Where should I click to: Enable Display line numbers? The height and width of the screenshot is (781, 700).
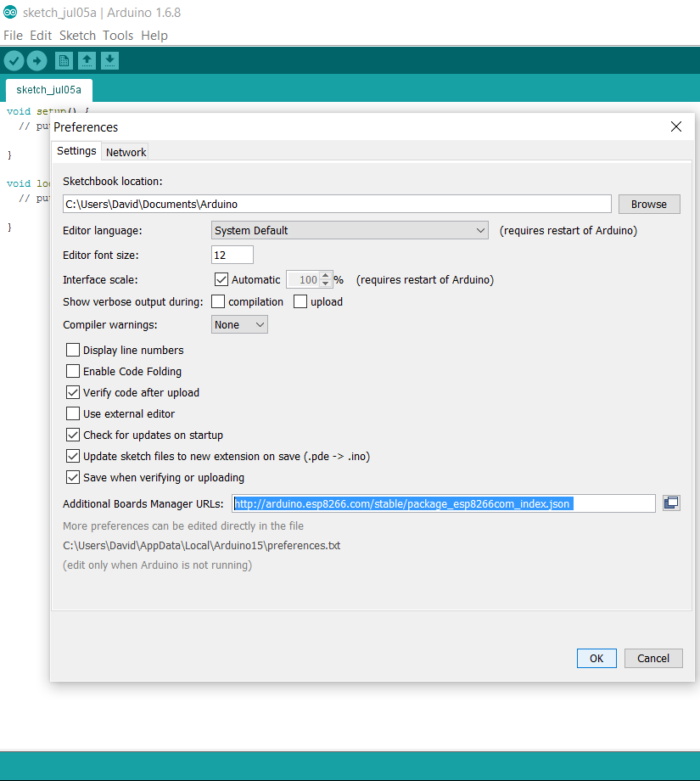coord(73,350)
